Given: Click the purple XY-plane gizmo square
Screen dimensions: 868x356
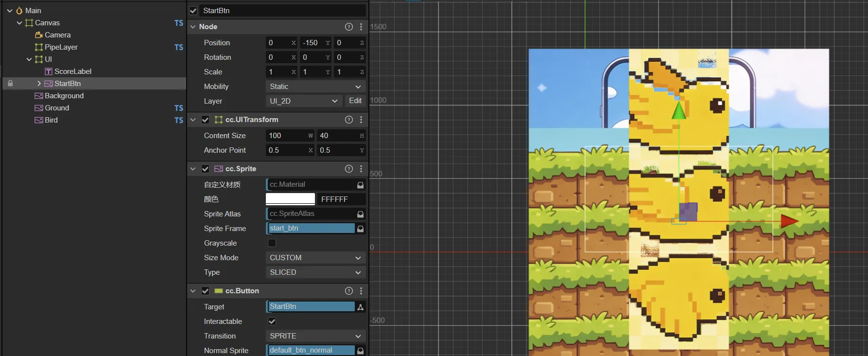Looking at the screenshot, I should click(688, 212).
